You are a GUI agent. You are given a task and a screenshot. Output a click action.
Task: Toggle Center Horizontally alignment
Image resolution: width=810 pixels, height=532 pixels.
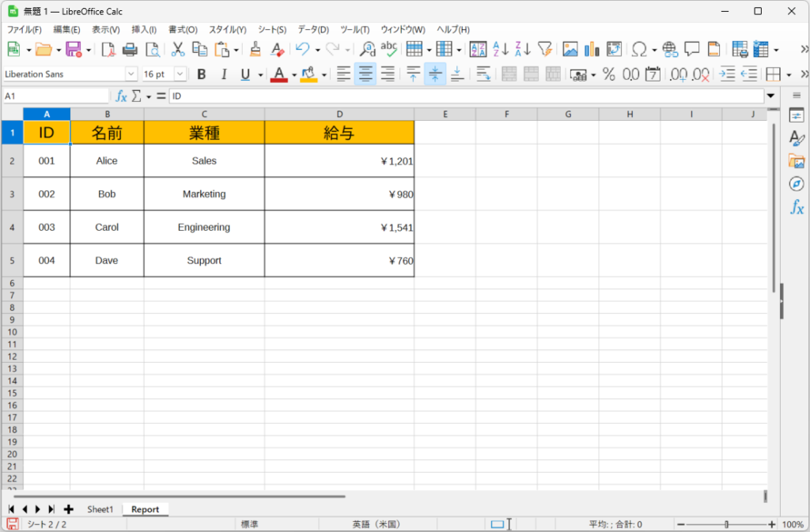[365, 74]
